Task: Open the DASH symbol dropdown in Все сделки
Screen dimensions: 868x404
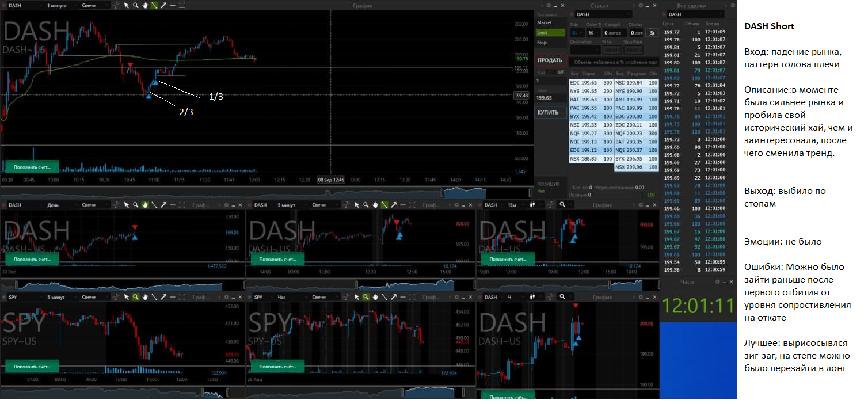Action: click(x=695, y=14)
